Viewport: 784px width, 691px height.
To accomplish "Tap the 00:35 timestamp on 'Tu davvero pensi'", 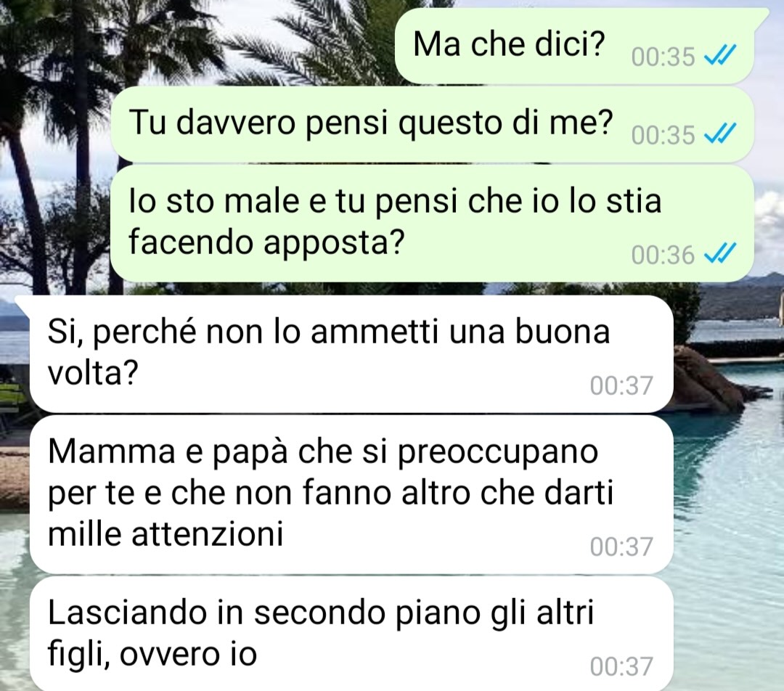I will point(663,135).
